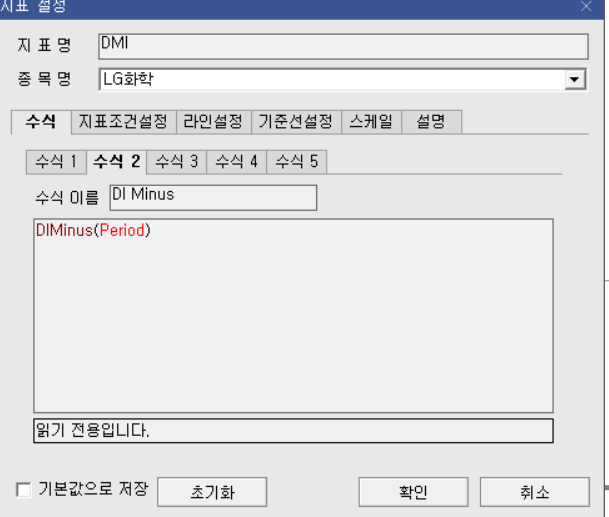Viewport: 609px width, 517px height.
Task: View the 수식 4 sub-tab
Action: [x=237, y=162]
